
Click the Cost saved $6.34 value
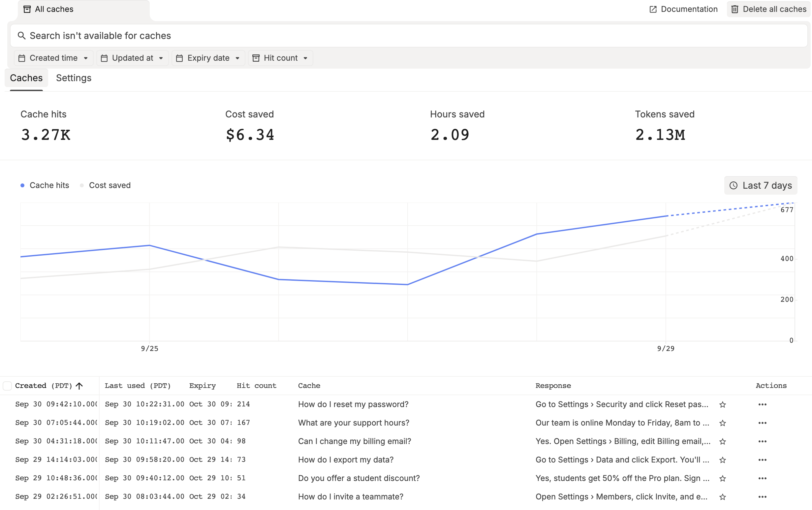tap(250, 135)
